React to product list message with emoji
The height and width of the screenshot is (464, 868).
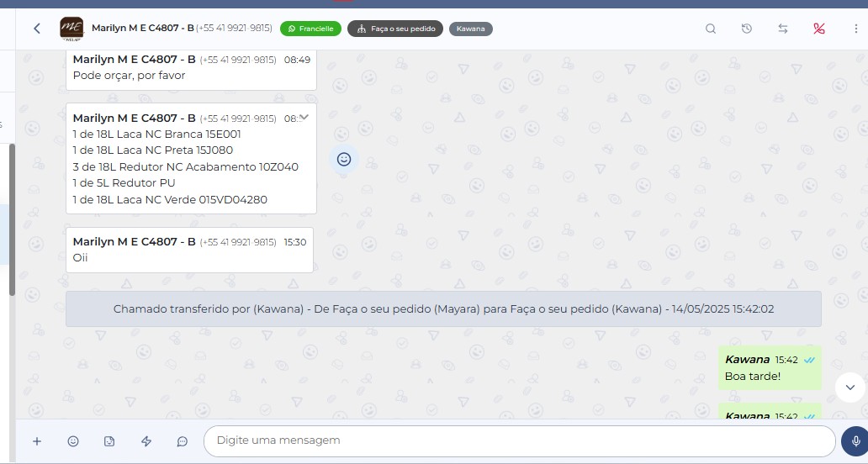343,159
